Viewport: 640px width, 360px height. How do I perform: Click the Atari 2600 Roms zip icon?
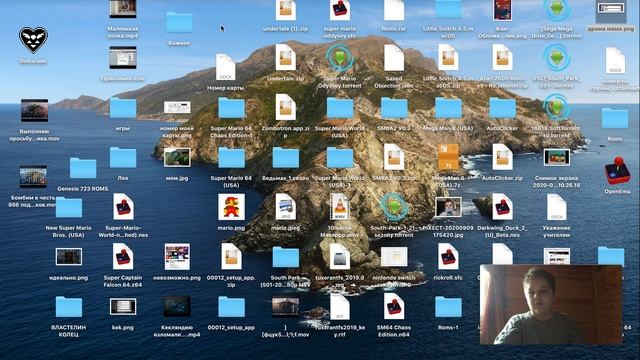(502, 58)
